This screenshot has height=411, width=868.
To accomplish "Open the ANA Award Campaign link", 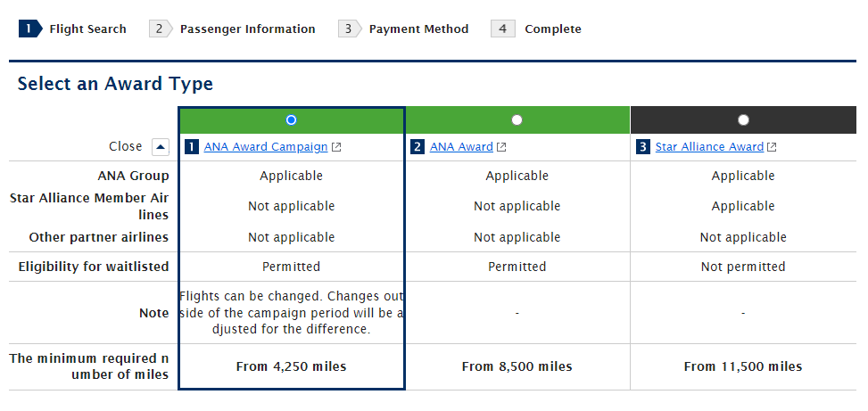I will pos(265,147).
